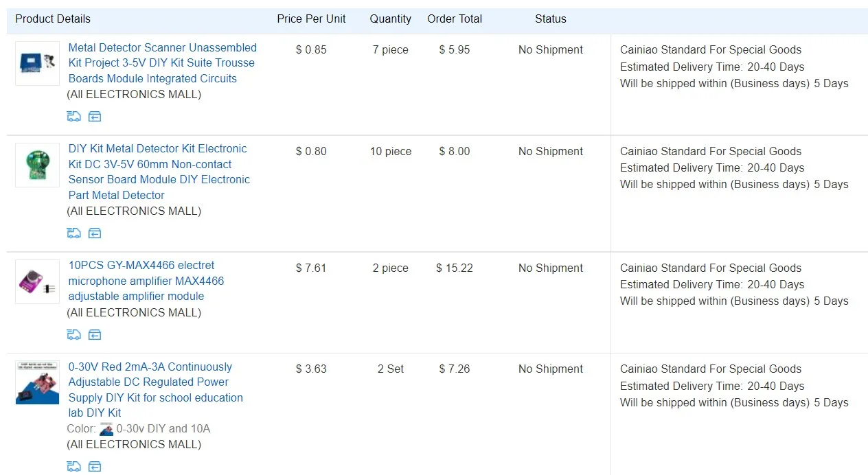868x475 pixels.
Task: Open the DIY Kit Metal Detector Kit link
Action: (x=159, y=172)
